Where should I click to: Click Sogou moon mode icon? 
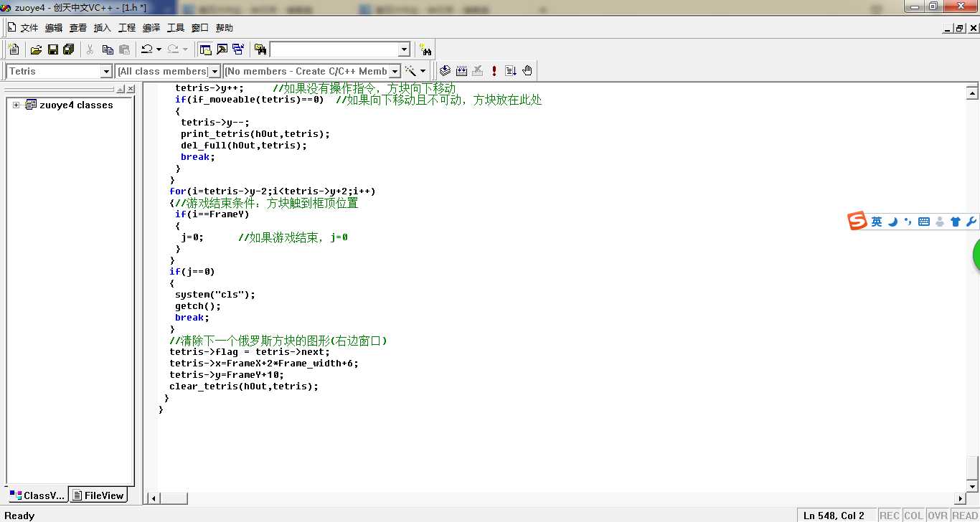point(893,222)
